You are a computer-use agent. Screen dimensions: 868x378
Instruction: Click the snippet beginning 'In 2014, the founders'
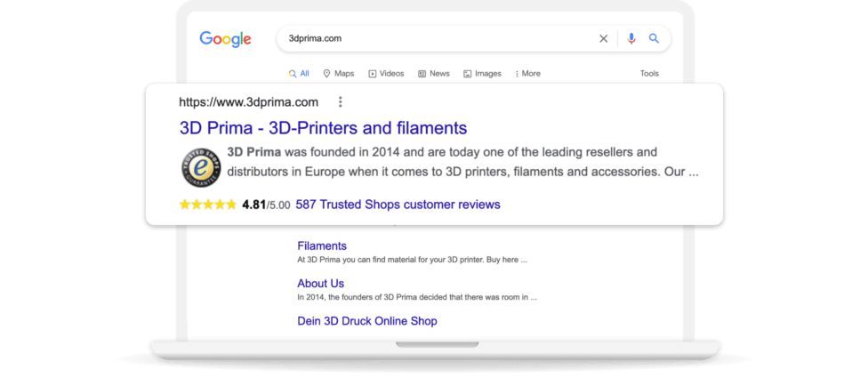click(x=417, y=297)
